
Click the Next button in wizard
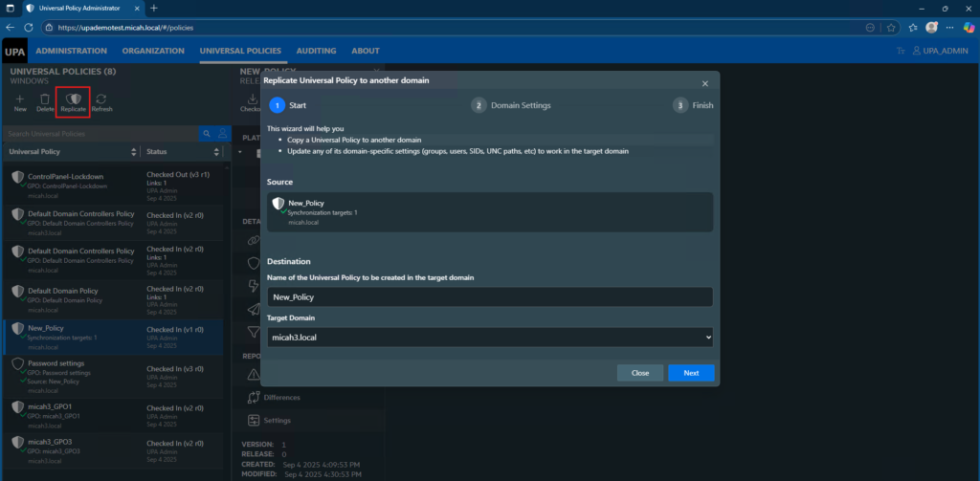[x=691, y=373]
